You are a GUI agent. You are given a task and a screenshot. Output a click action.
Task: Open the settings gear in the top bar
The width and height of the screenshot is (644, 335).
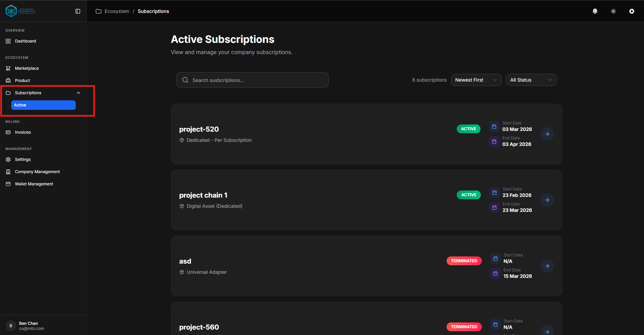pyautogui.click(x=631, y=11)
